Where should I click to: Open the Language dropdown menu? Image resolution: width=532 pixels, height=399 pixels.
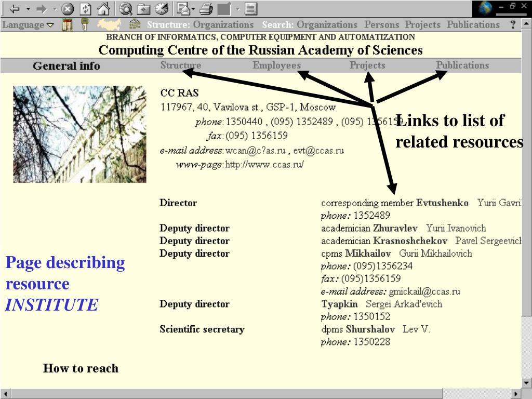28,25
